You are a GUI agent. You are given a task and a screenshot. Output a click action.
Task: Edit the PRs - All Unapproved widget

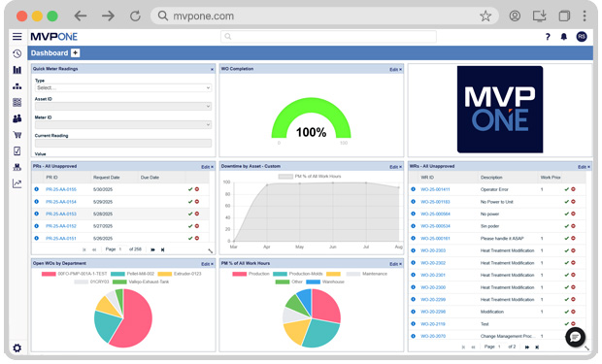(205, 167)
